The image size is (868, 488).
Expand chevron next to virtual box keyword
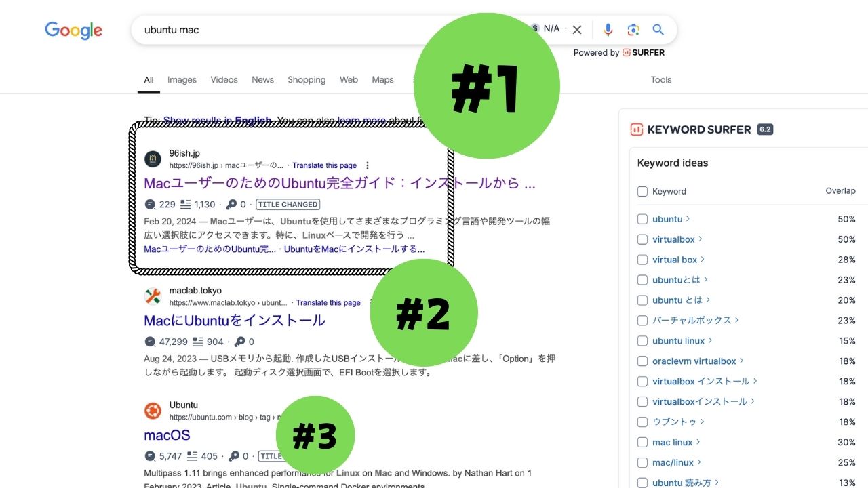(703, 260)
